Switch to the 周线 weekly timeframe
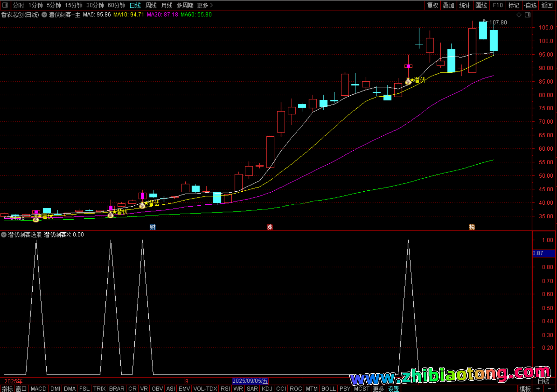The image size is (557, 392). pos(151,5)
